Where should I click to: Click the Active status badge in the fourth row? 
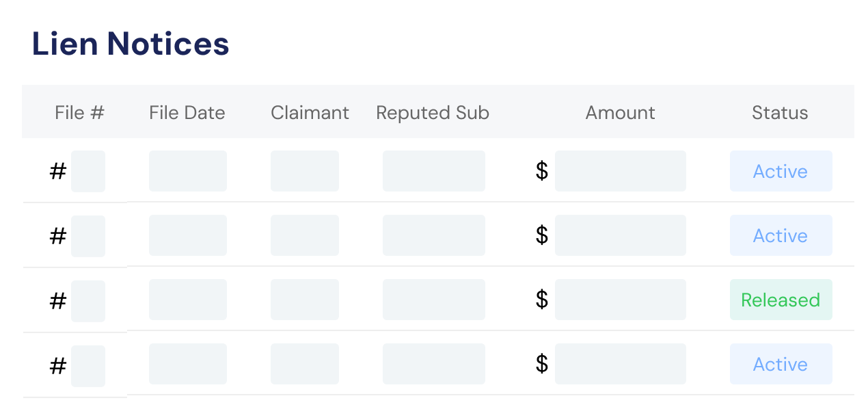[781, 364]
